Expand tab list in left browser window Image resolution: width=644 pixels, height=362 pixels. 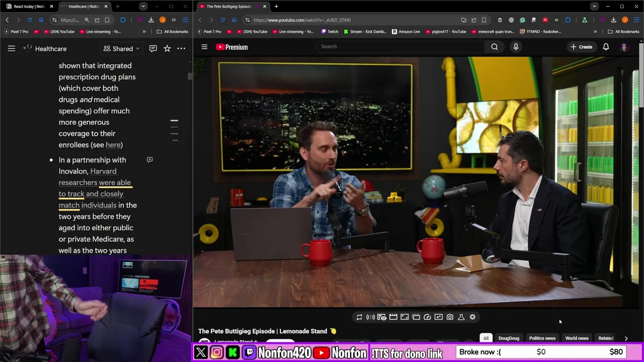(143, 7)
